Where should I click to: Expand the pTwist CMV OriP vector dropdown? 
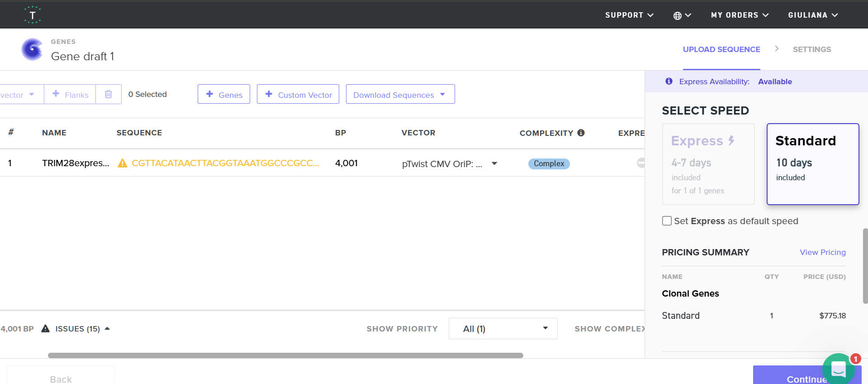[494, 163]
